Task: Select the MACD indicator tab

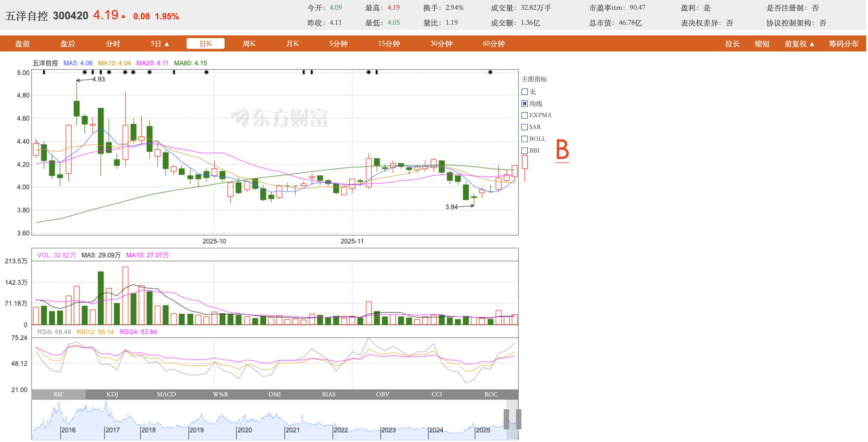Action: tap(166, 394)
